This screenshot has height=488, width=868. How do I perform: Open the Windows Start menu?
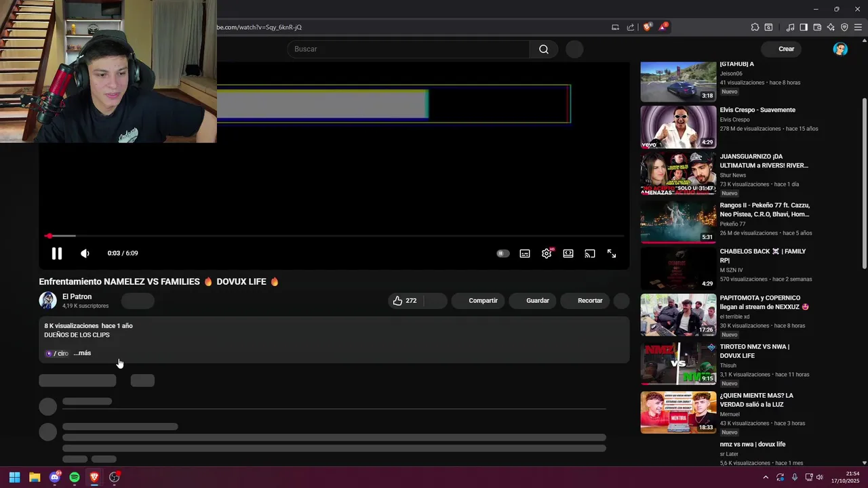(14, 477)
